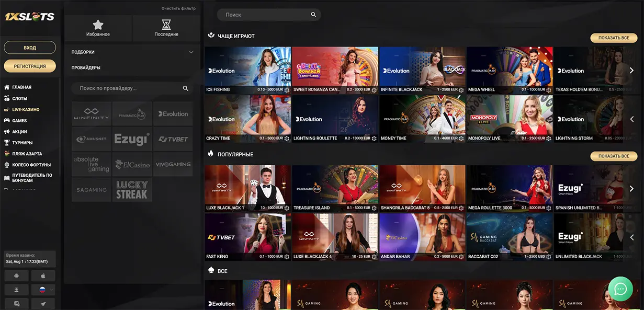Focus the Поиск game search field

point(268,15)
